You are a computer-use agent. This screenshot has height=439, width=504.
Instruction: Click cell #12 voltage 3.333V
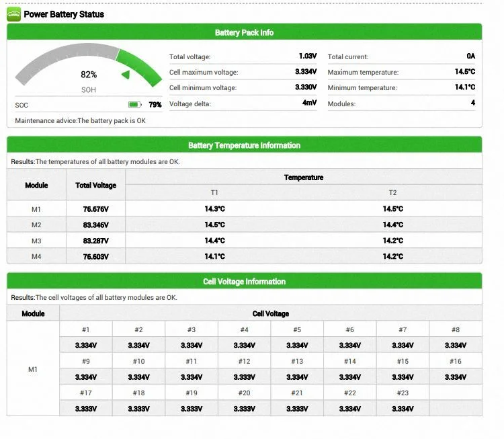245,377
